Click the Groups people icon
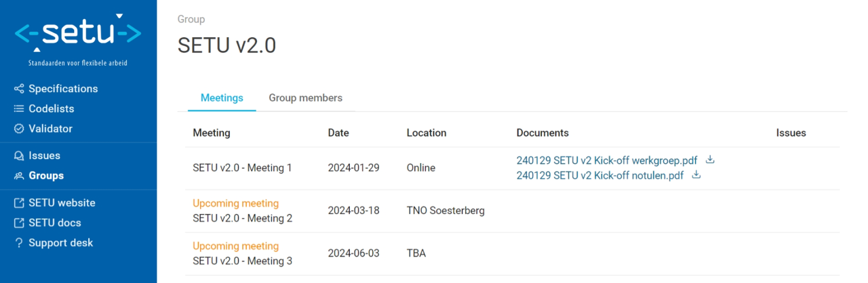 click(19, 175)
